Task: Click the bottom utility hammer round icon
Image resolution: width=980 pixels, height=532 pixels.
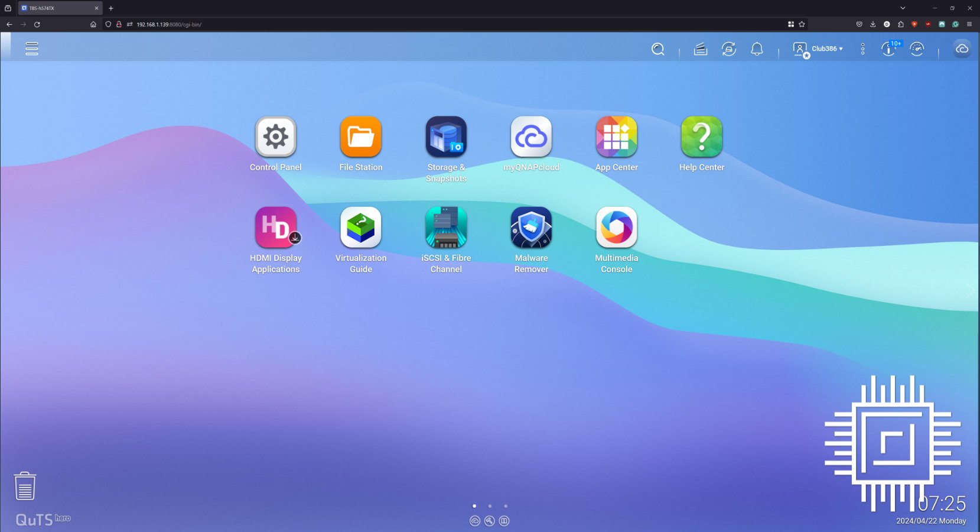Action: click(x=490, y=521)
